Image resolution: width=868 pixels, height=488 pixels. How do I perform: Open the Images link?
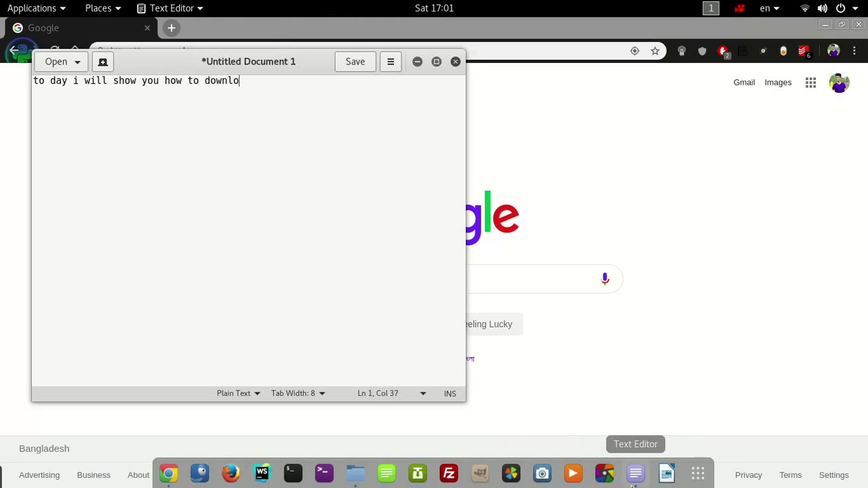(x=778, y=83)
